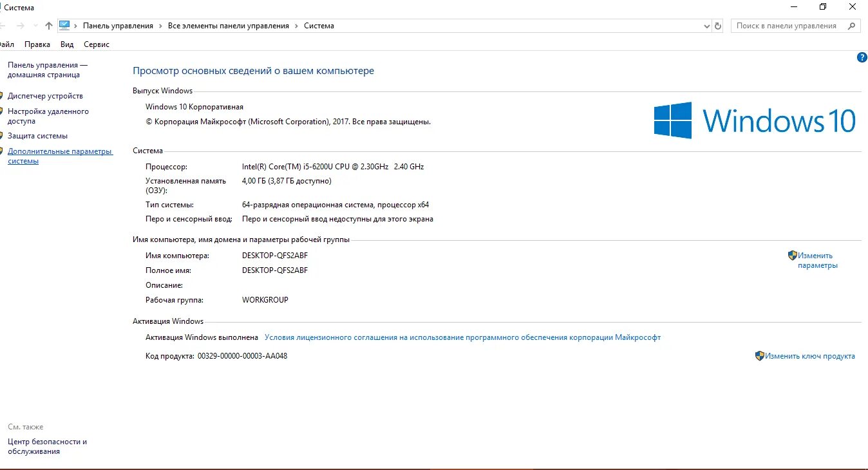This screenshot has width=868, height=470.
Task: Click the installed memory value 4,00 ГБ
Action: point(287,181)
